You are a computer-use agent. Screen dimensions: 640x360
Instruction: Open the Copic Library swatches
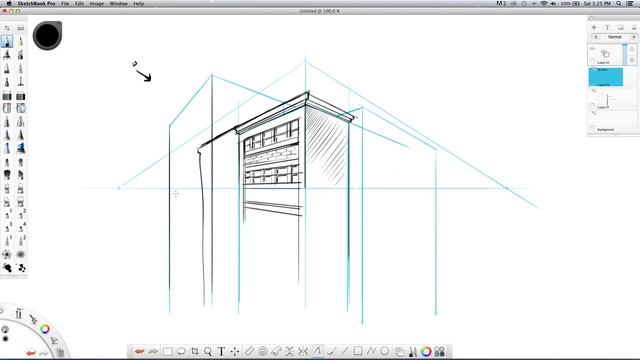tap(440, 351)
